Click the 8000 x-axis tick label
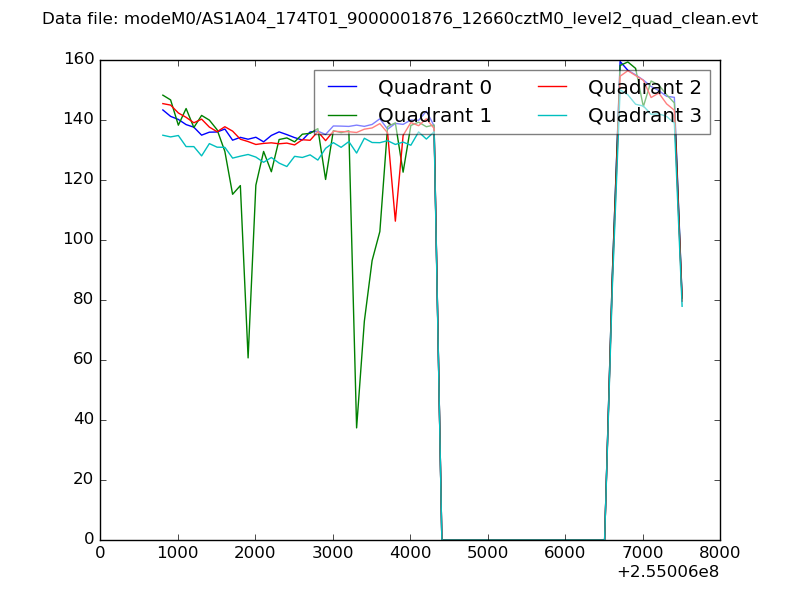 pyautogui.click(x=719, y=551)
